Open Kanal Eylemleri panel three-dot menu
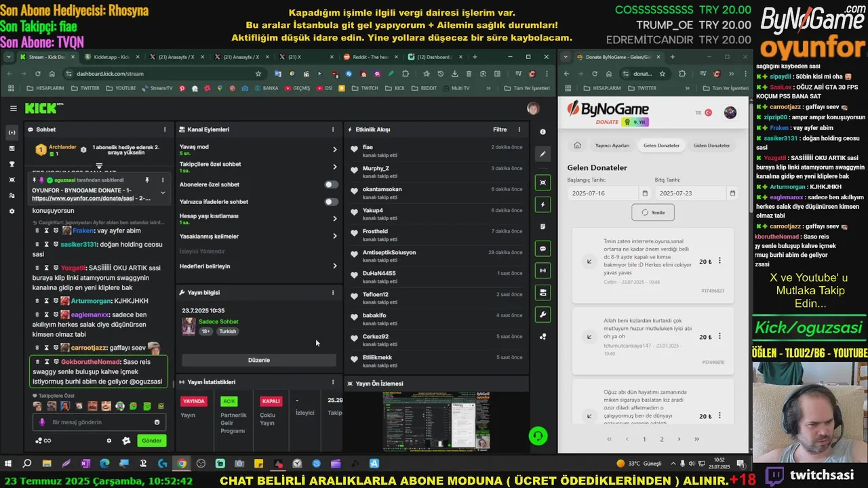 click(x=332, y=129)
